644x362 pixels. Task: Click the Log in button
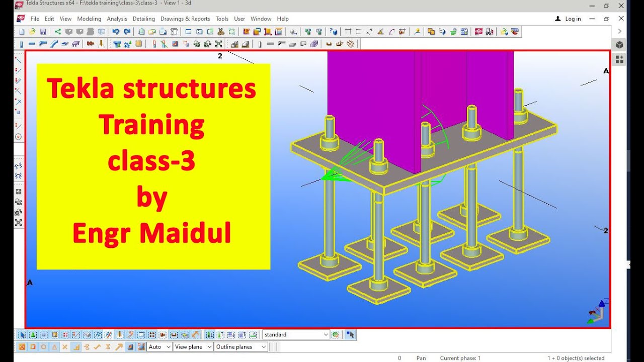[x=568, y=19]
